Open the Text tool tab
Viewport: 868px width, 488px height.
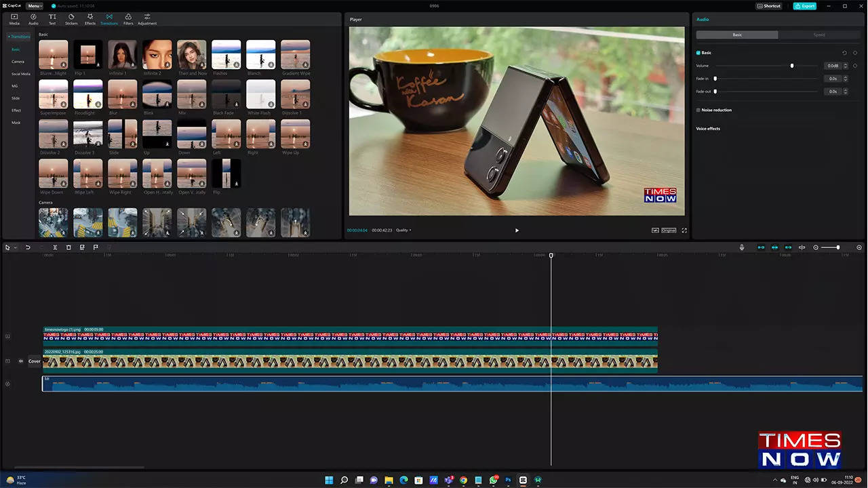pos(52,19)
